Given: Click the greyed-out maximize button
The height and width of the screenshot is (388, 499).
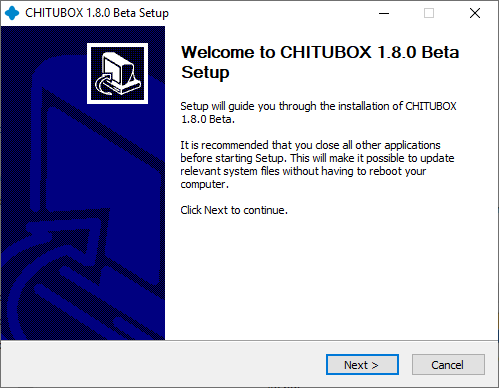Looking at the screenshot, I should click(x=429, y=13).
